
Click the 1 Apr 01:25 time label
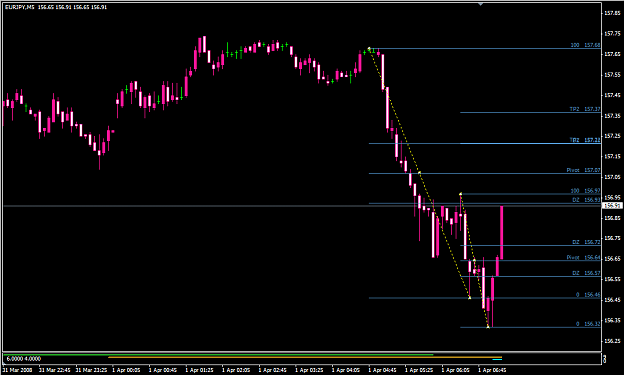pyautogui.click(x=199, y=370)
